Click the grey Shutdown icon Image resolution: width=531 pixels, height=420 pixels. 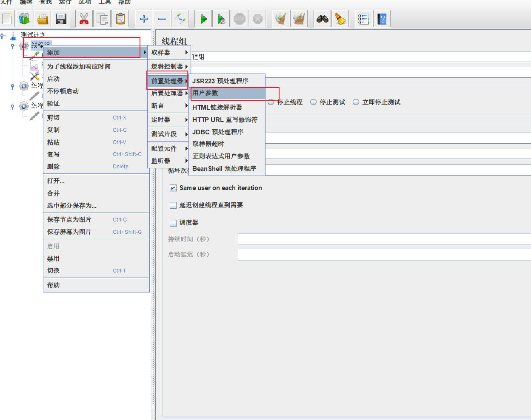tap(257, 19)
